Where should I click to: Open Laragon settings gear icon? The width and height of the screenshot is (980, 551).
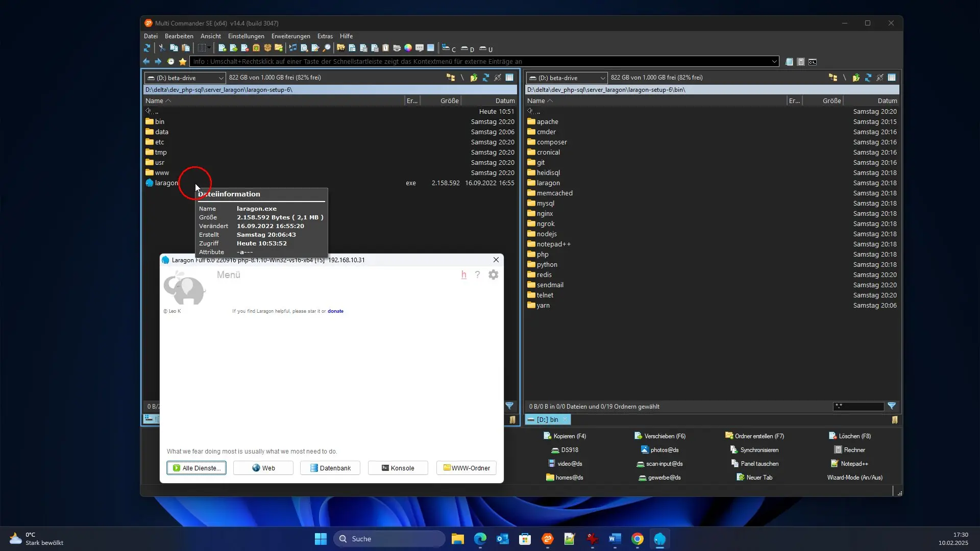coord(493,275)
